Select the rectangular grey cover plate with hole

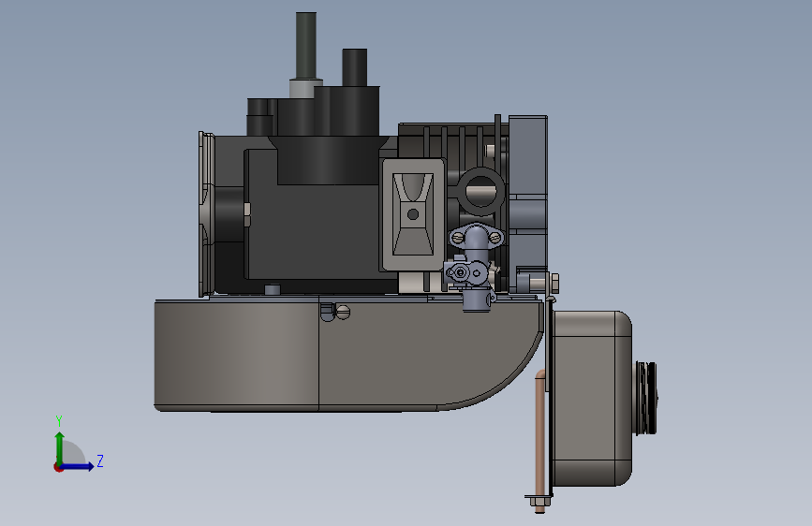tap(413, 215)
